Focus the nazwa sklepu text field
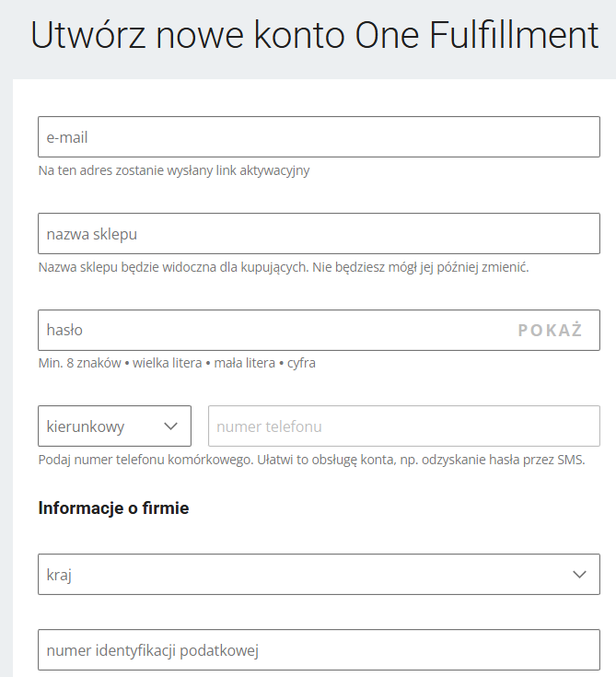This screenshot has height=677, width=616. [x=319, y=234]
